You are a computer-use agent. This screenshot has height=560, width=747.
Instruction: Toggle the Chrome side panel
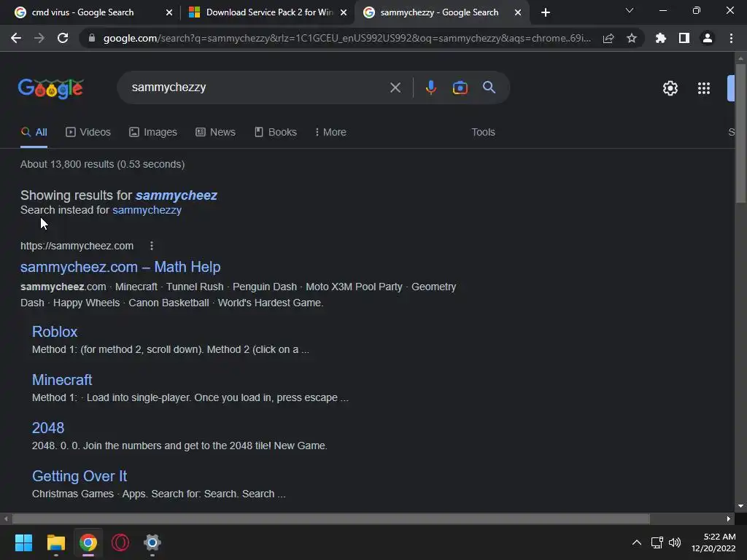(x=684, y=38)
